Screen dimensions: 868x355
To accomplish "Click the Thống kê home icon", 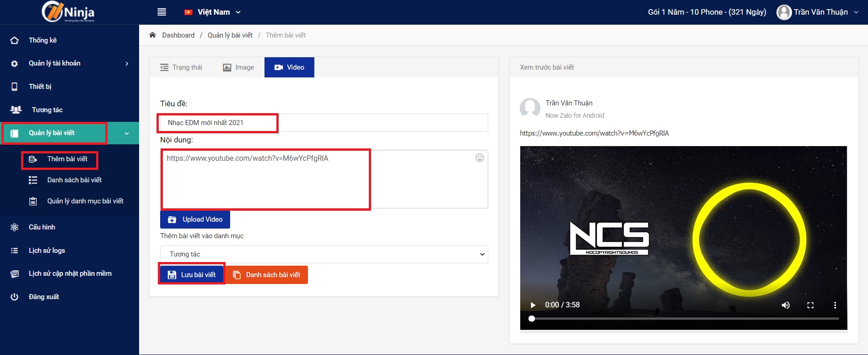I will tap(15, 40).
